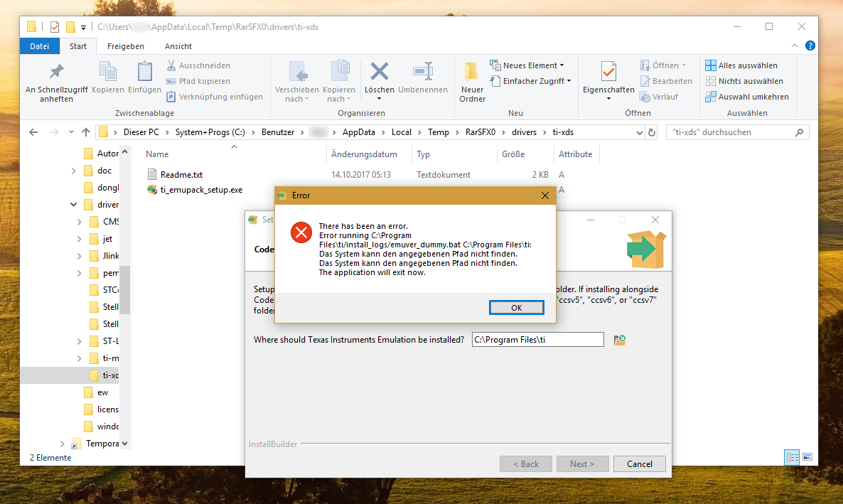Collapse the ribbon with the chevron

click(x=794, y=46)
